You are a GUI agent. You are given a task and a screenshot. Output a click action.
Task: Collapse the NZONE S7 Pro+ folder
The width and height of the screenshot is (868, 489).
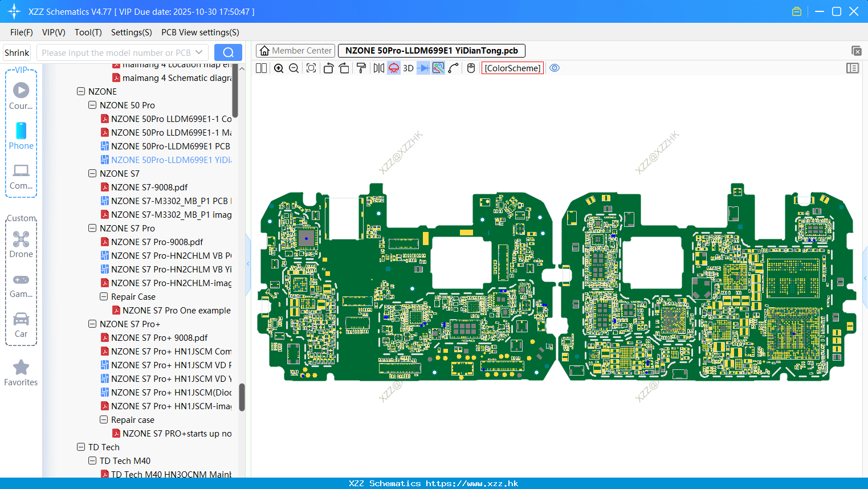[x=92, y=324]
